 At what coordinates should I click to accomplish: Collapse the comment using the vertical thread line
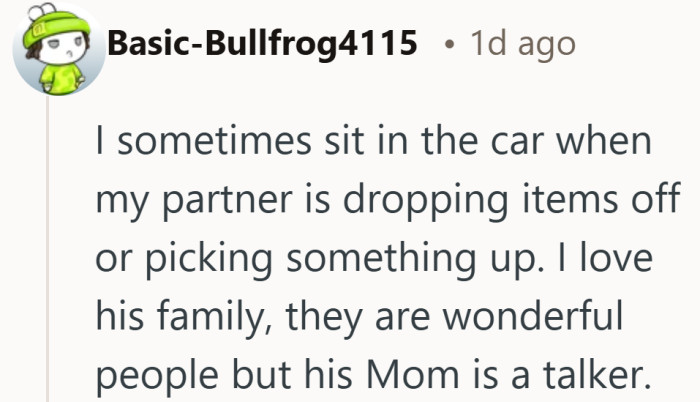click(47, 249)
